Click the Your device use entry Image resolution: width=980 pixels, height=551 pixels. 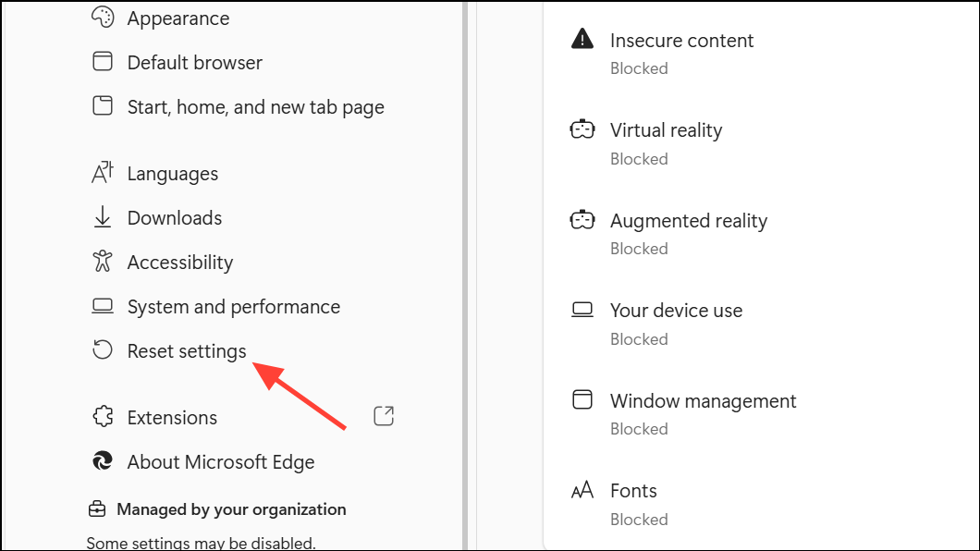point(676,311)
